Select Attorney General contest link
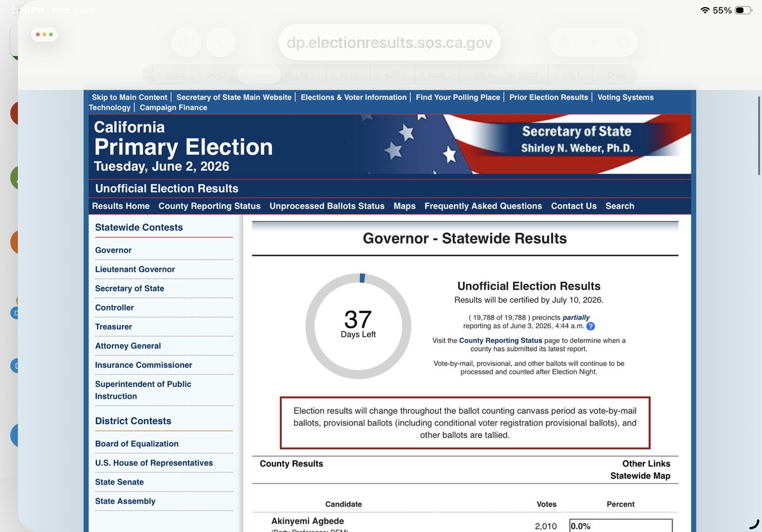762x532 pixels. (x=128, y=345)
